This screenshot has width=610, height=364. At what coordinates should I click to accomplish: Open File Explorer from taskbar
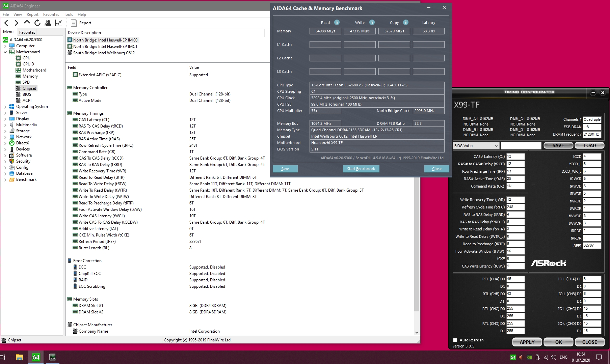[x=19, y=357]
